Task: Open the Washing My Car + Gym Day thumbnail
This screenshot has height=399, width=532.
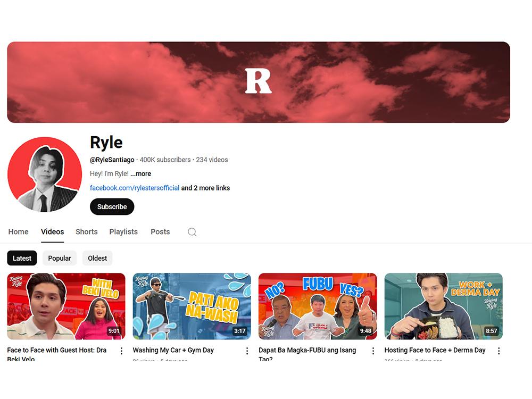Action: (x=192, y=306)
